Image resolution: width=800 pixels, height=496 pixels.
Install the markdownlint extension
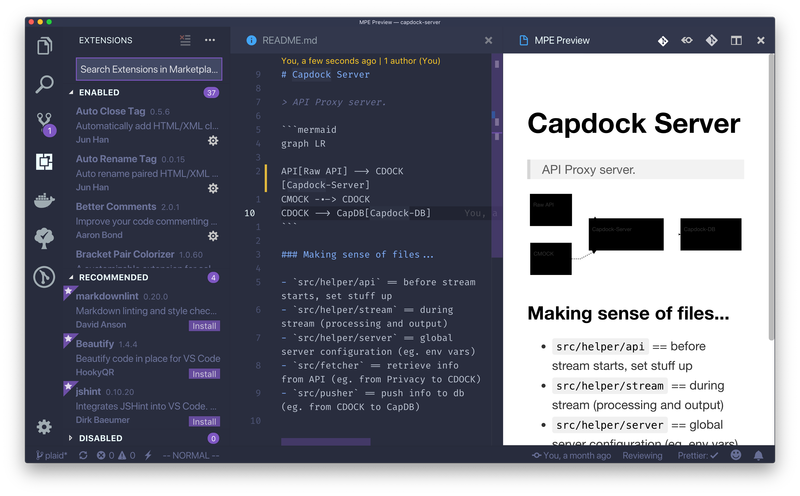click(x=204, y=326)
